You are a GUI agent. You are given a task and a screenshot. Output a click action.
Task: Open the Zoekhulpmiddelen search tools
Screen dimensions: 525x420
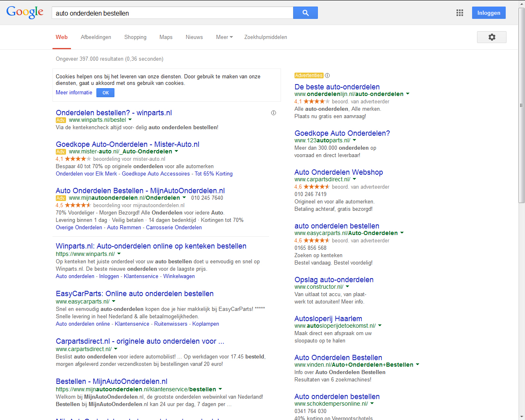coord(265,37)
